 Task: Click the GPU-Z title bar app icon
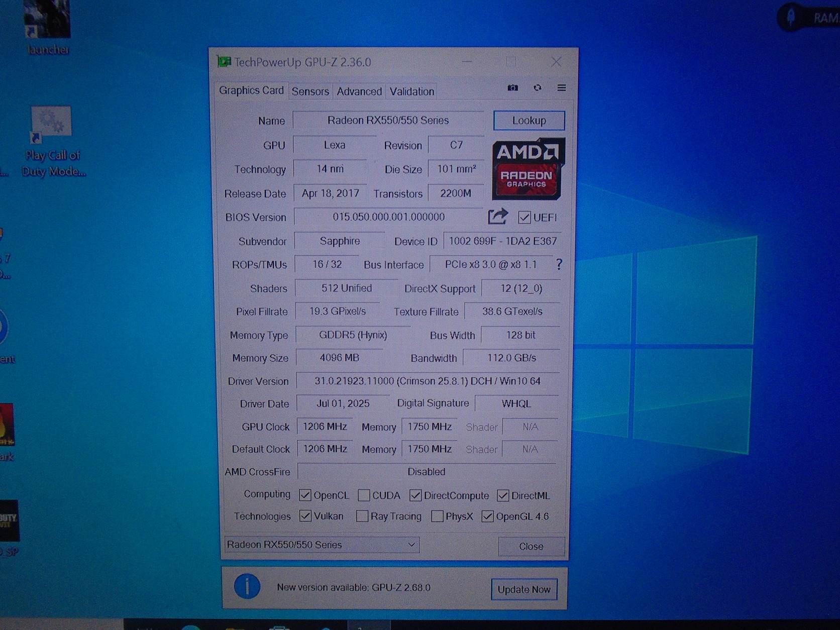[224, 62]
